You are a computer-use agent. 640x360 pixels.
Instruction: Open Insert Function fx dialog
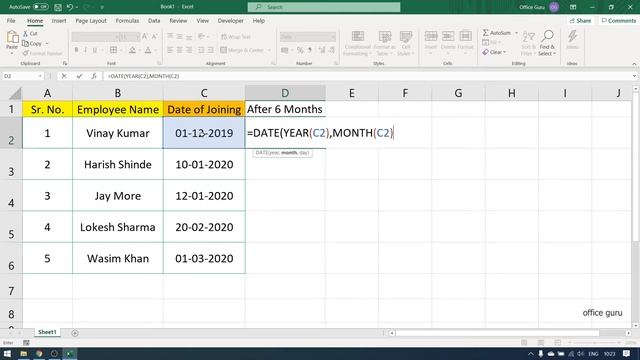pyautogui.click(x=94, y=76)
